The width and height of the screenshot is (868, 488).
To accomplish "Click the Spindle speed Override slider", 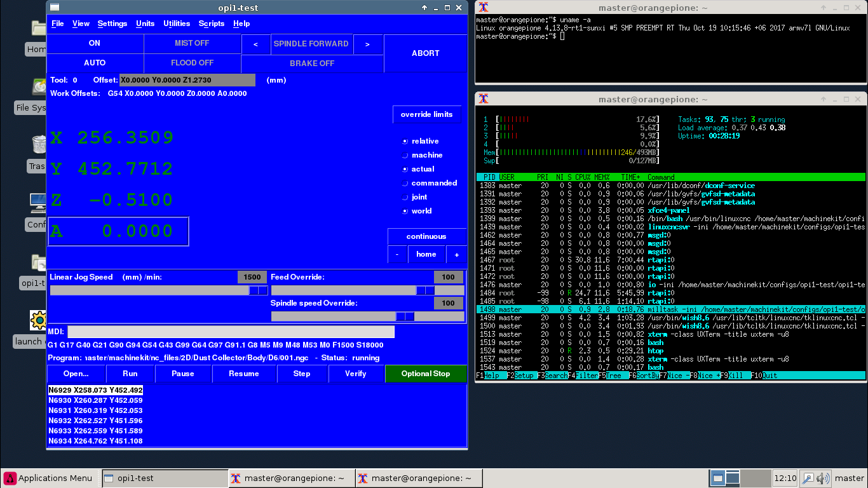I will (x=367, y=316).
